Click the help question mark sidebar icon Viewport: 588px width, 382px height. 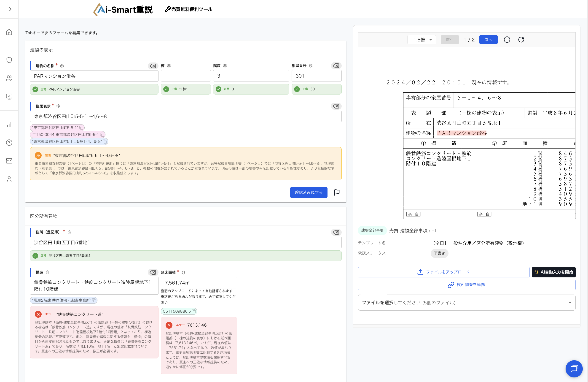[9, 143]
